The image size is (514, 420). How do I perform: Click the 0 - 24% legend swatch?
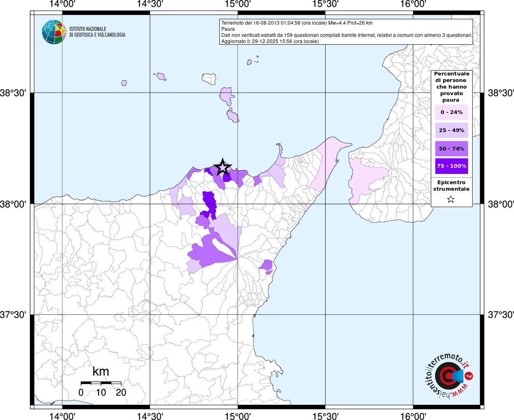[x=451, y=112]
